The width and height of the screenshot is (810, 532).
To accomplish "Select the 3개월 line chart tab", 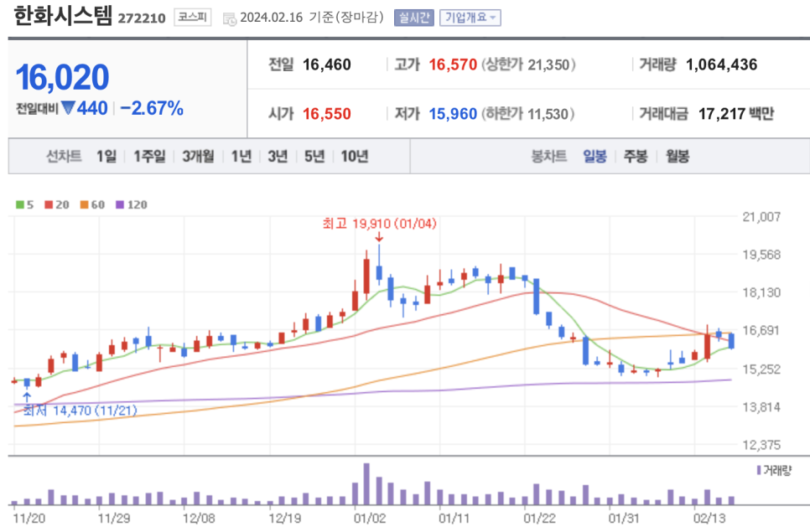I will pos(198,157).
